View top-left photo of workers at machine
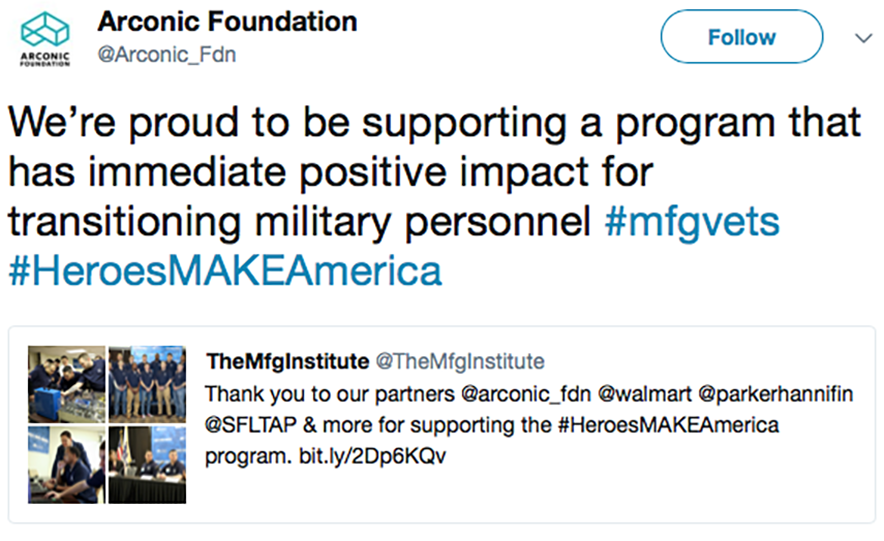Image resolution: width=884 pixels, height=541 pixels. (x=67, y=384)
